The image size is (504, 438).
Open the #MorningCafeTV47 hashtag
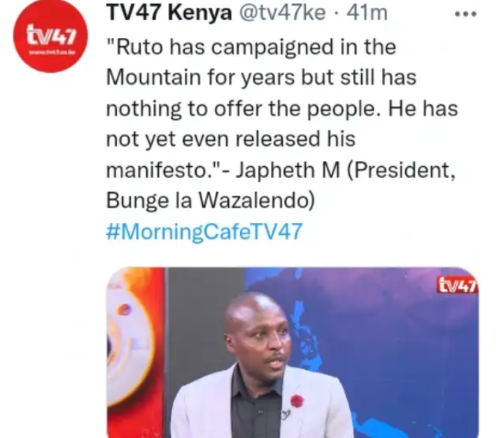pyautogui.click(x=204, y=232)
